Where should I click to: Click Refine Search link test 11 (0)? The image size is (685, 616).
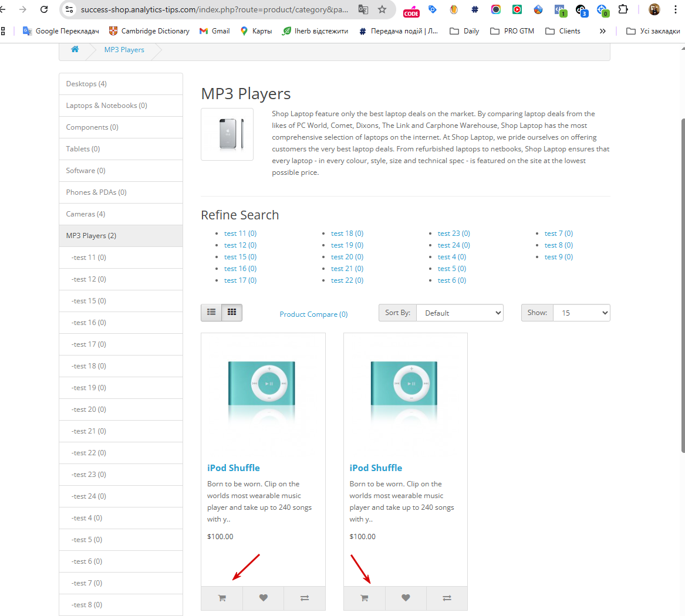coord(240,233)
